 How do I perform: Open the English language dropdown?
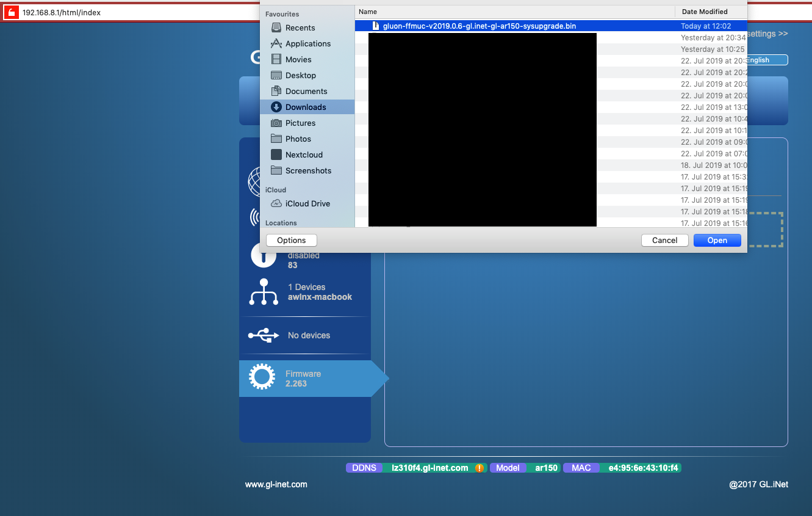coord(766,60)
